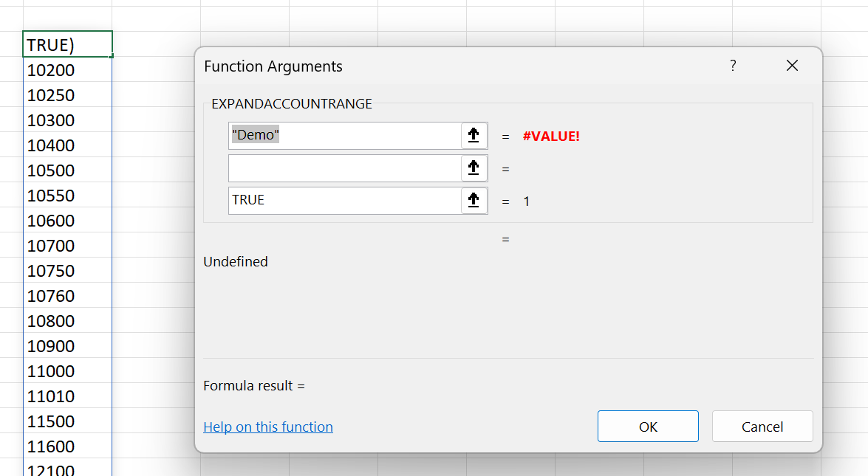Confirm the function with the OK button
This screenshot has width=868, height=476.
(648, 427)
